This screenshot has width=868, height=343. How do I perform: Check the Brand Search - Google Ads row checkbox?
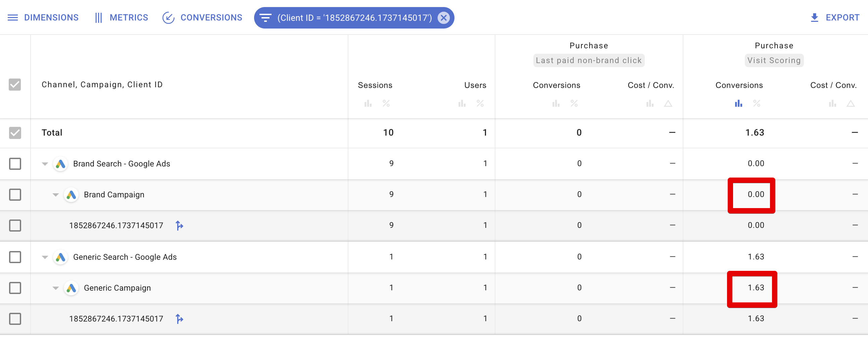(x=15, y=164)
